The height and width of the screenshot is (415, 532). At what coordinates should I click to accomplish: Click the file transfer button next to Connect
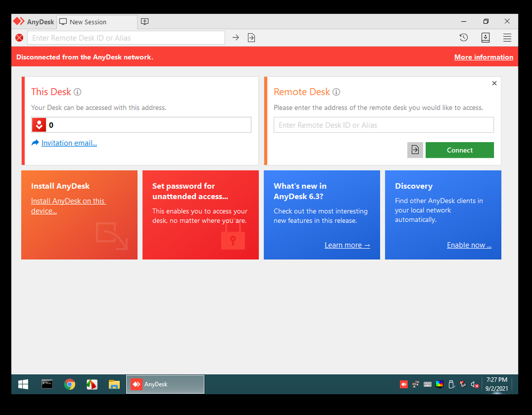[x=415, y=150]
